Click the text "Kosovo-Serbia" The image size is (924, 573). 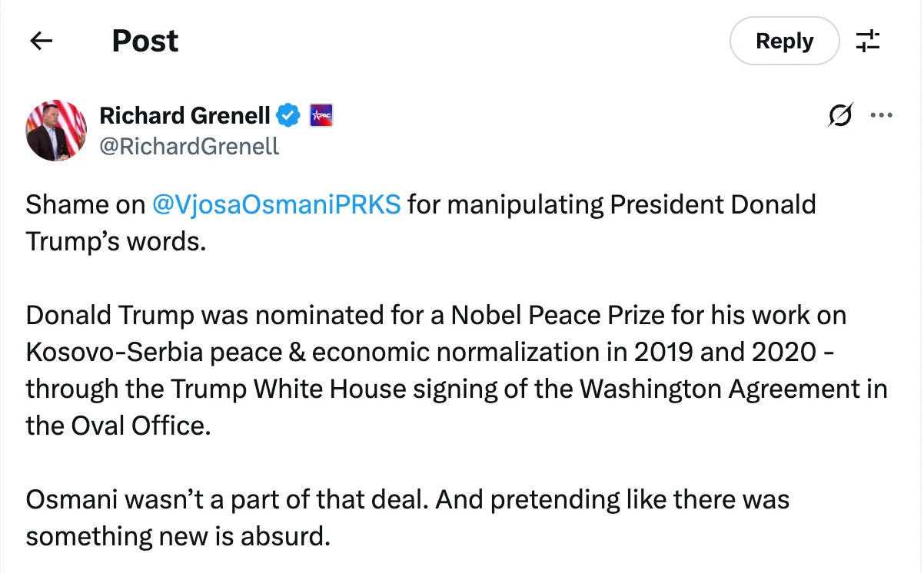[x=103, y=353]
